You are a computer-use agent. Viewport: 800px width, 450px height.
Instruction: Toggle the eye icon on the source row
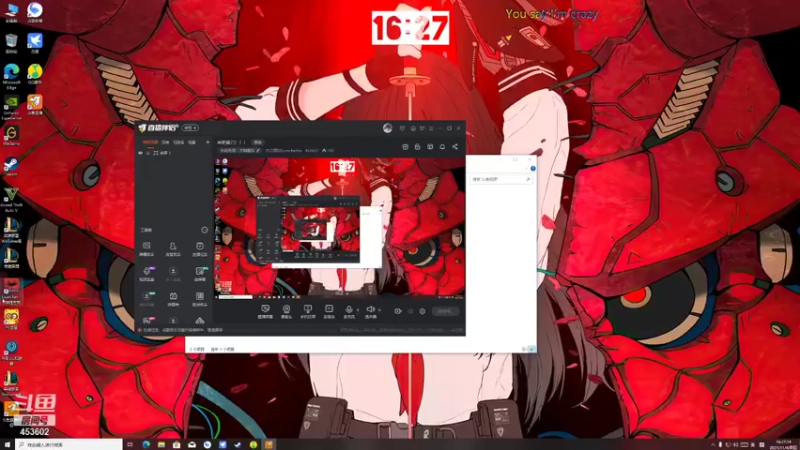141,153
